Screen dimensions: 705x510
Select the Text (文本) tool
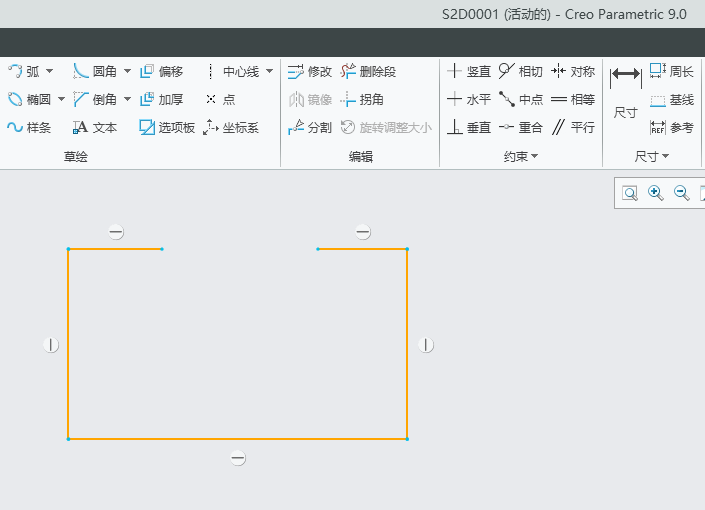pos(94,128)
